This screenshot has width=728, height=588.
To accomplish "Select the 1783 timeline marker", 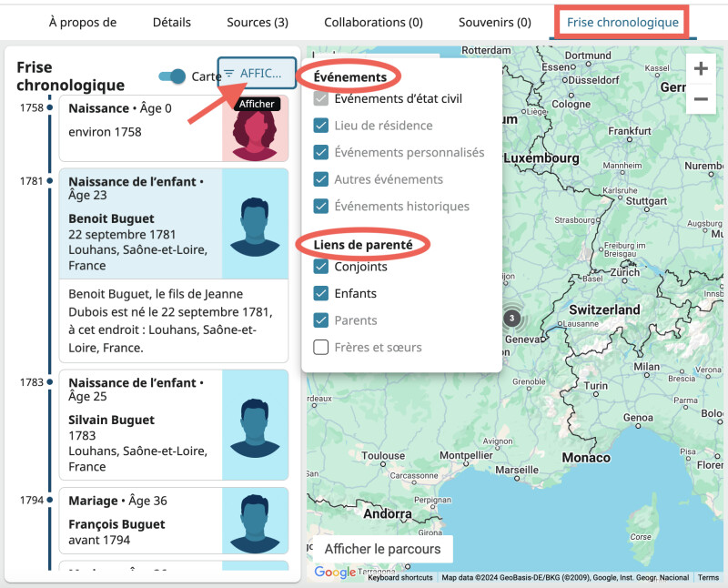I will 50,381.
